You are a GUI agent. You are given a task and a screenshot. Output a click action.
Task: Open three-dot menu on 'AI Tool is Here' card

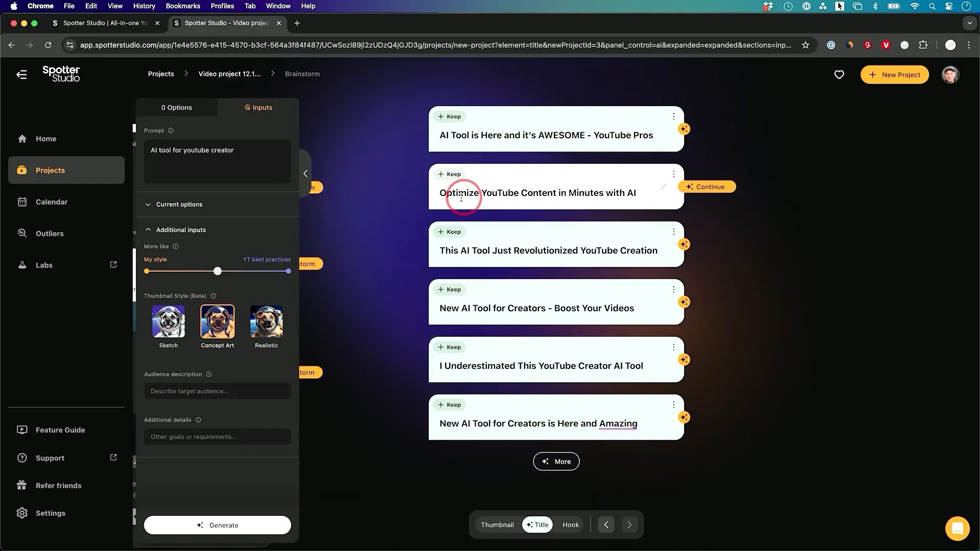click(674, 116)
